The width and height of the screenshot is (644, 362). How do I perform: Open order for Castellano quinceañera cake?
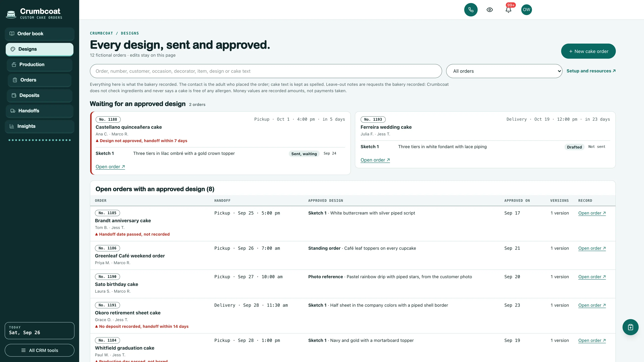[x=110, y=167]
